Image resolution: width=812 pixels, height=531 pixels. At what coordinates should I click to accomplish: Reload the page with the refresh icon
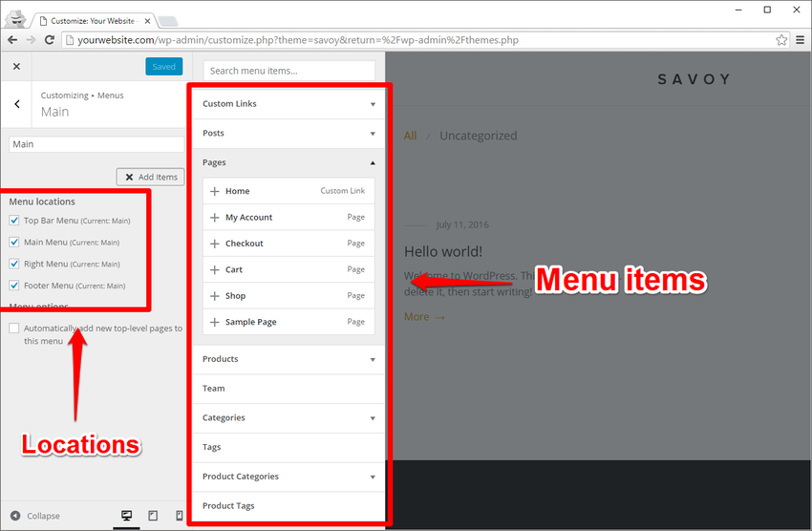pyautogui.click(x=49, y=40)
